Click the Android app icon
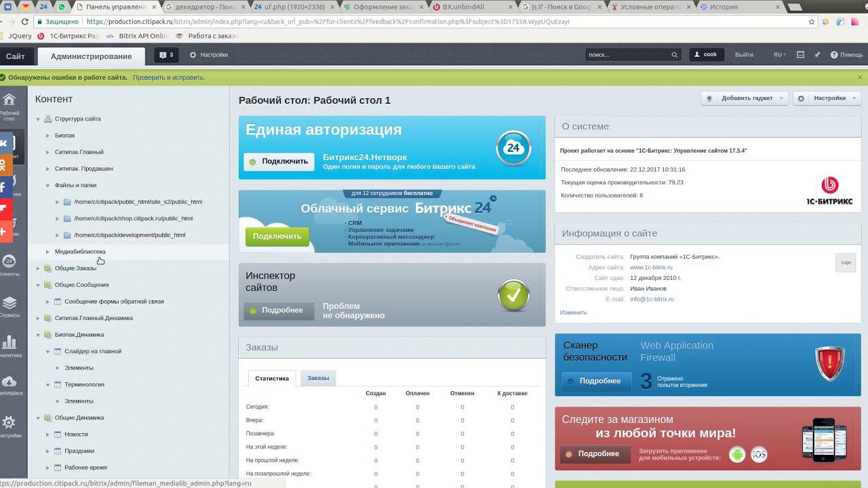868x488 pixels. (x=737, y=455)
